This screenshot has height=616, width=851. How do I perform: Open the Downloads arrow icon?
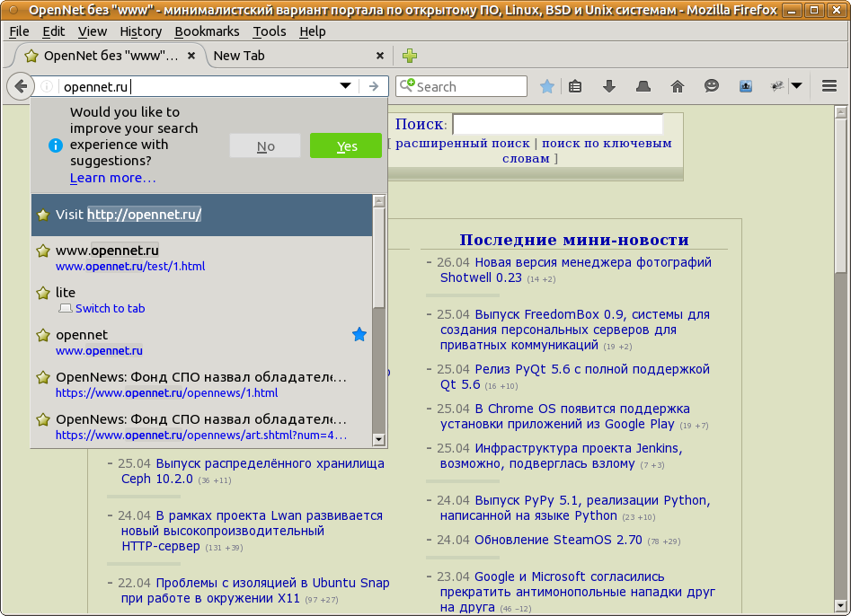[609, 87]
